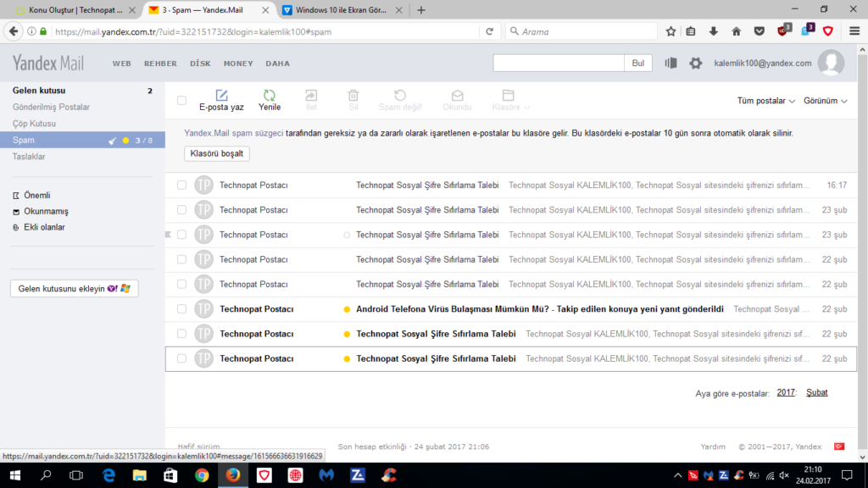
Task: Switch to Konu Oluştur Technopat tab
Action: click(75, 10)
